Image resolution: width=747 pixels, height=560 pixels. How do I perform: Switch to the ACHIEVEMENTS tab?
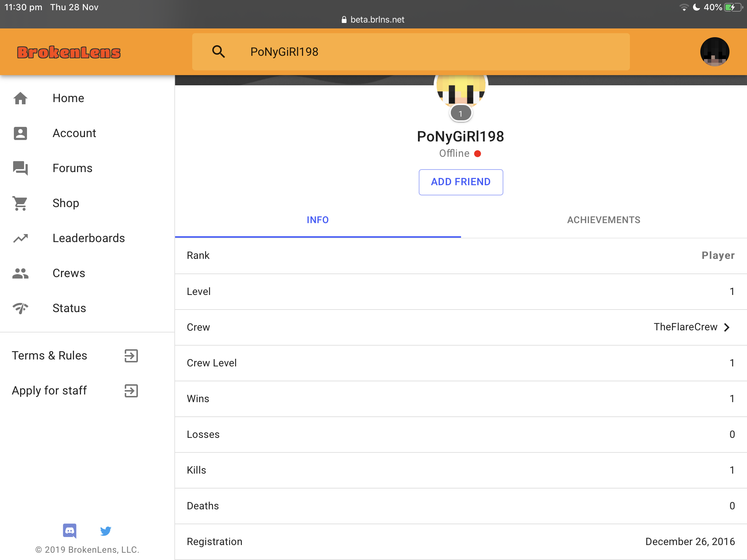click(604, 220)
